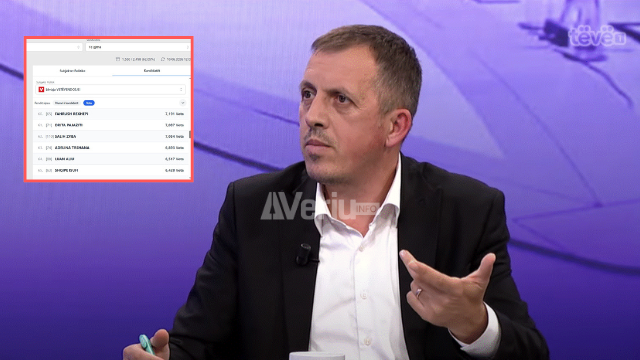This screenshot has width=640, height=360.
Task: Click the scrollbar down arrow under the list
Action: 190,177
